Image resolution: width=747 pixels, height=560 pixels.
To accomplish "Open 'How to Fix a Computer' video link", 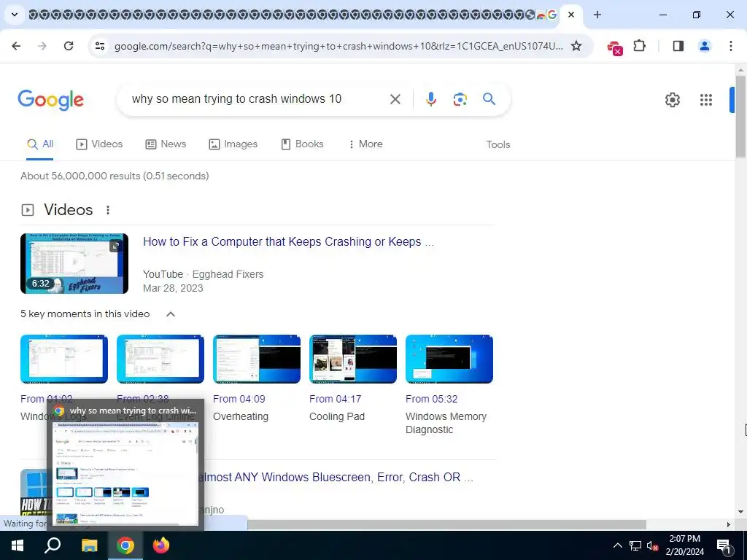I will [x=288, y=241].
